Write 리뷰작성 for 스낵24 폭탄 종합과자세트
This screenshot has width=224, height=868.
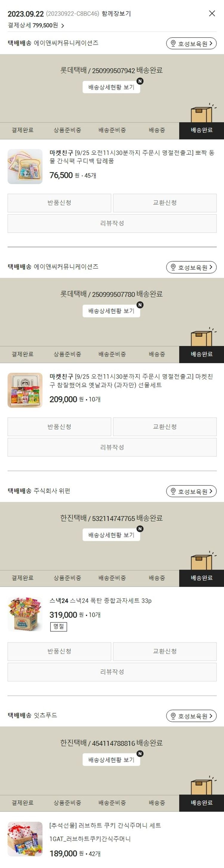112,672
